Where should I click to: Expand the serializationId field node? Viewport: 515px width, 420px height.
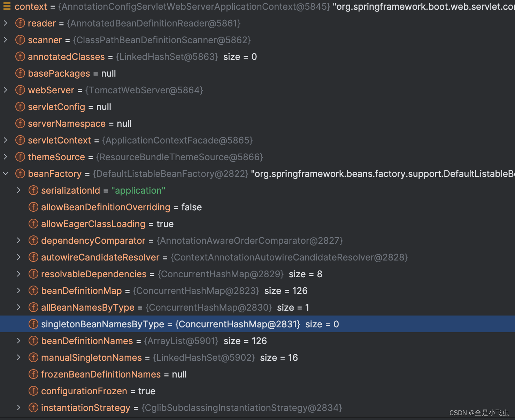click(x=18, y=190)
